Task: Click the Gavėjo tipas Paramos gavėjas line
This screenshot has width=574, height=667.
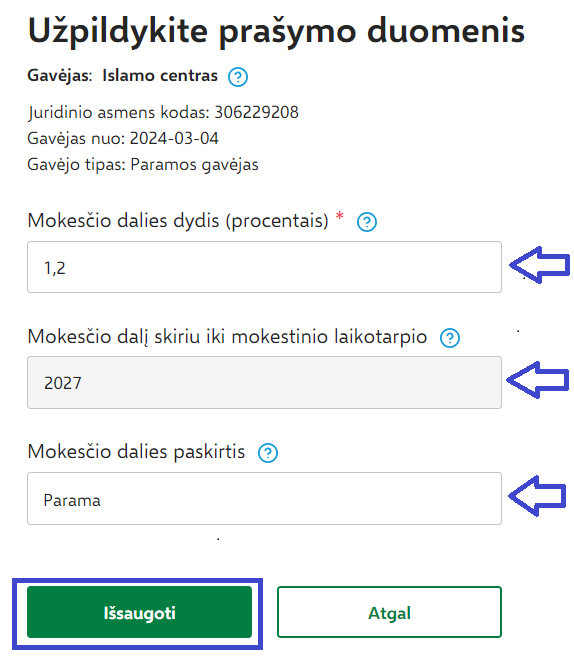Action: 143,164
